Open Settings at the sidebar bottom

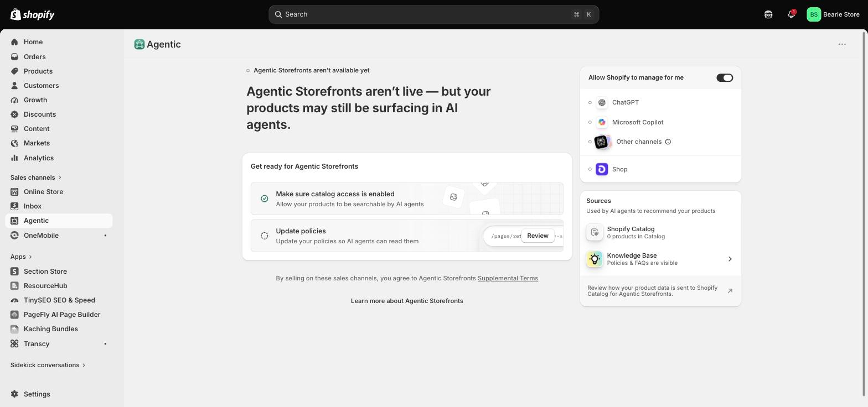(59, 394)
